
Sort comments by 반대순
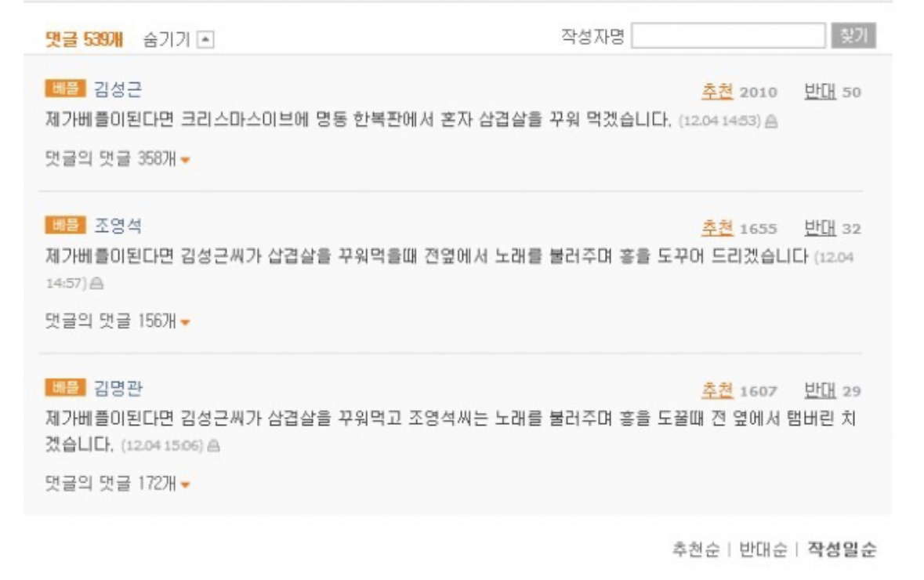coord(763,549)
